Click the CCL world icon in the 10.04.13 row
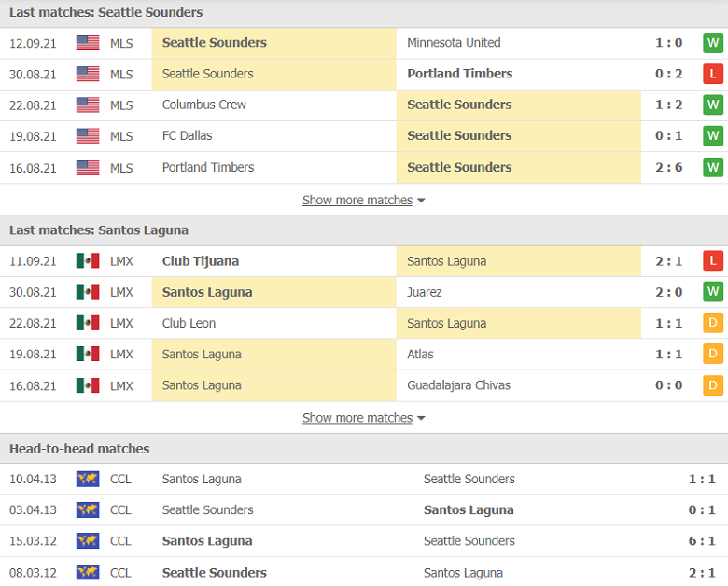The width and height of the screenshot is (728, 586). pos(88,480)
